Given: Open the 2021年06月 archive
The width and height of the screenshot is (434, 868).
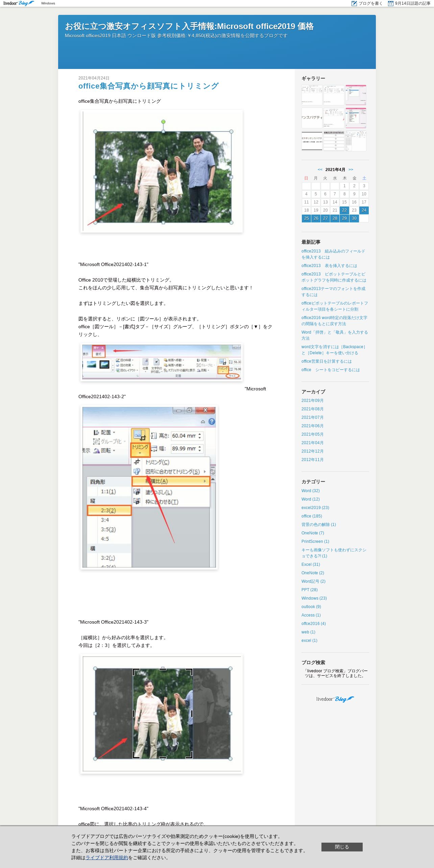Looking at the screenshot, I should click(312, 426).
